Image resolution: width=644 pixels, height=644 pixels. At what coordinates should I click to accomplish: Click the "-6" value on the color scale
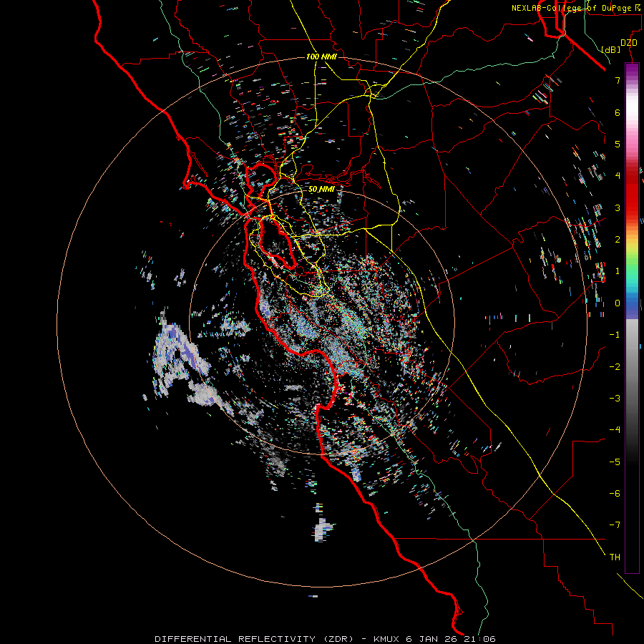coord(615,494)
